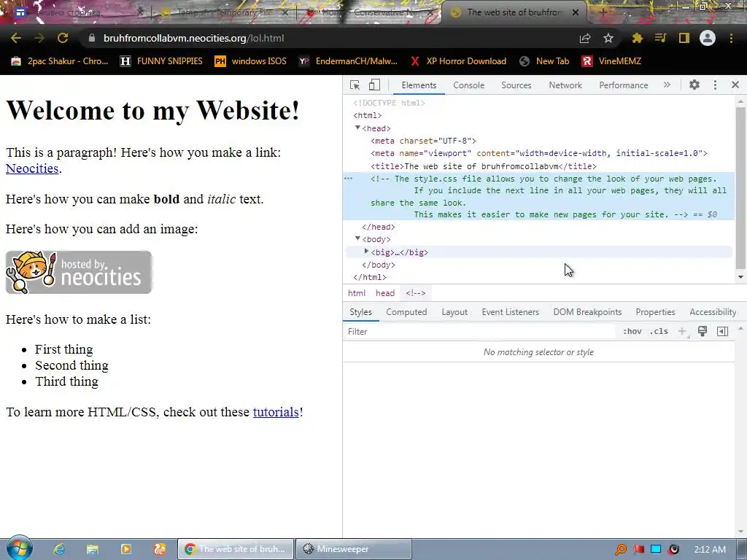Image resolution: width=747 pixels, height=560 pixels.
Task: Open the Chrome three-dot menu
Action: [x=731, y=38]
